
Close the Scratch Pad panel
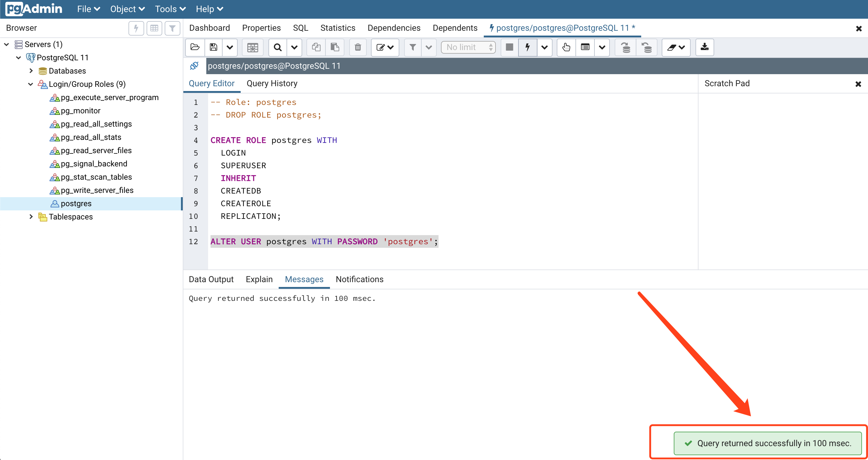click(858, 84)
